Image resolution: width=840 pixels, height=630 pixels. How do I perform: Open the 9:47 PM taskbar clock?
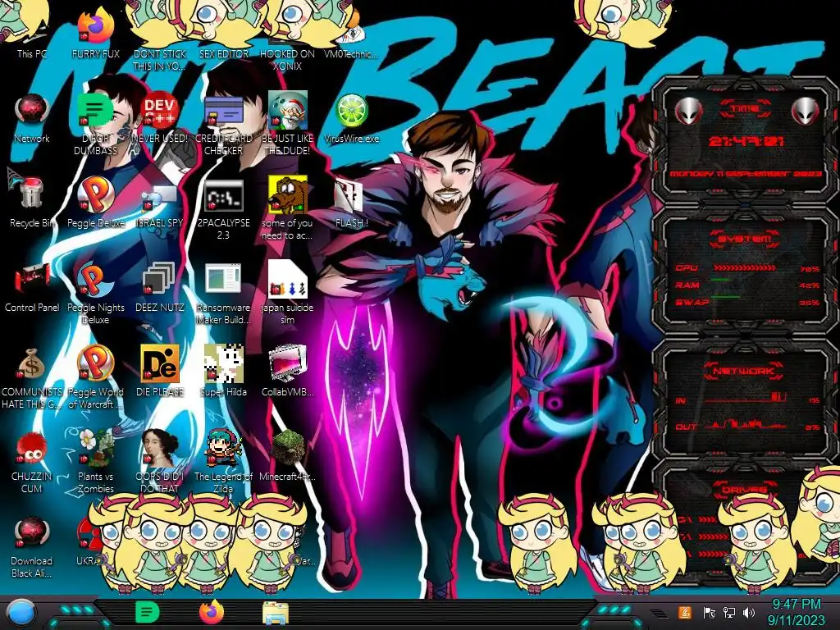click(796, 605)
